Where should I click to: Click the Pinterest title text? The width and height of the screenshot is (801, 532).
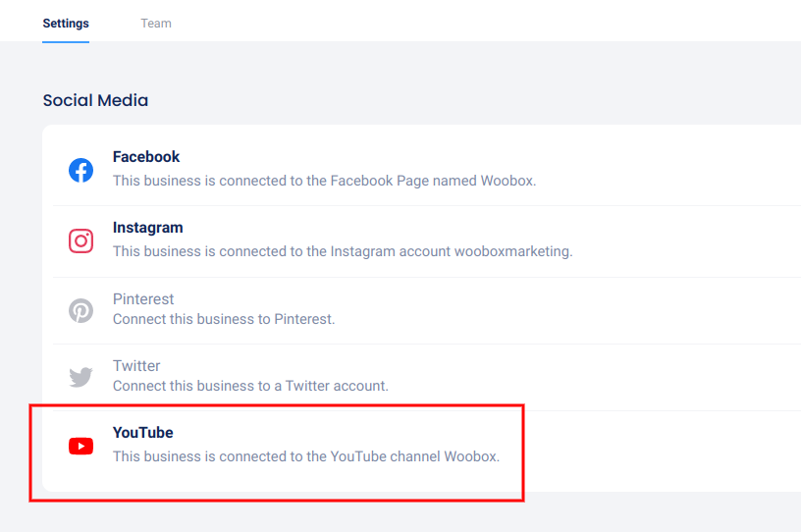pos(143,298)
